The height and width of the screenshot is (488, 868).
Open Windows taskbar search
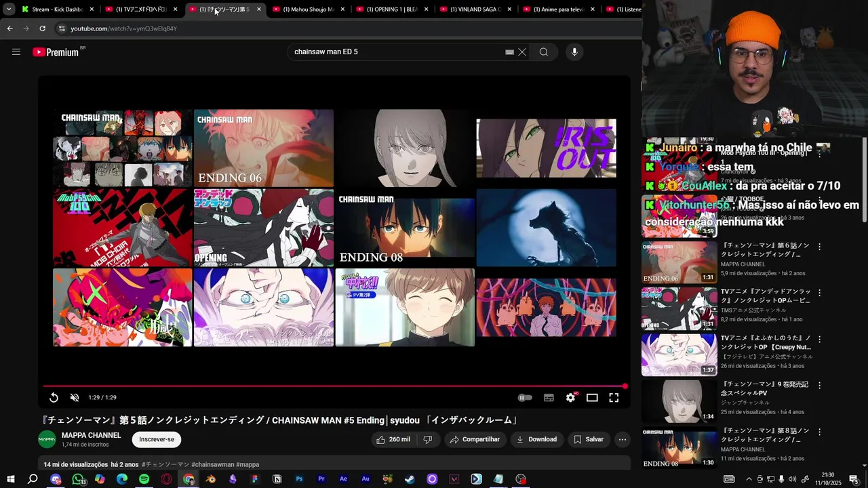click(33, 479)
